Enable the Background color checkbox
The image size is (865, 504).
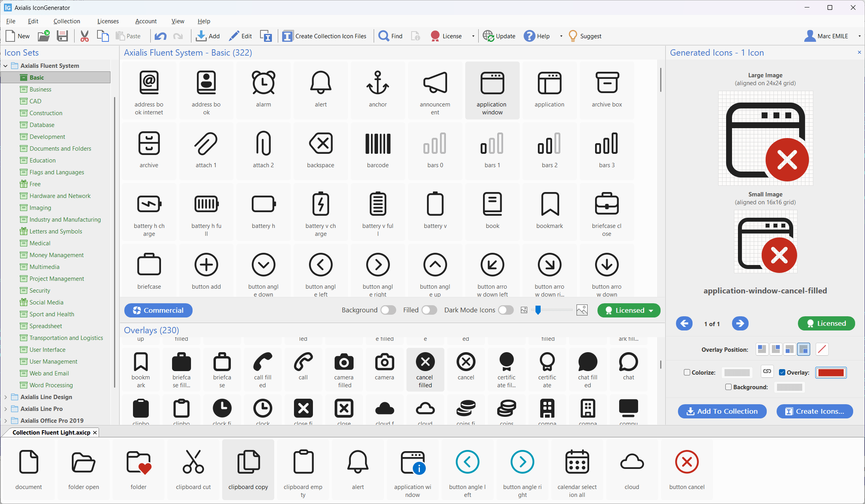(728, 387)
